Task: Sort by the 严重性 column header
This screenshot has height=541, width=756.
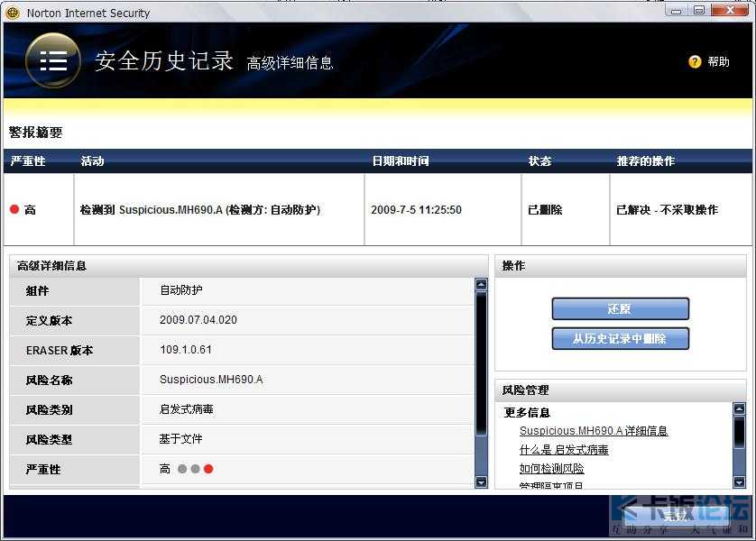Action: (x=28, y=160)
